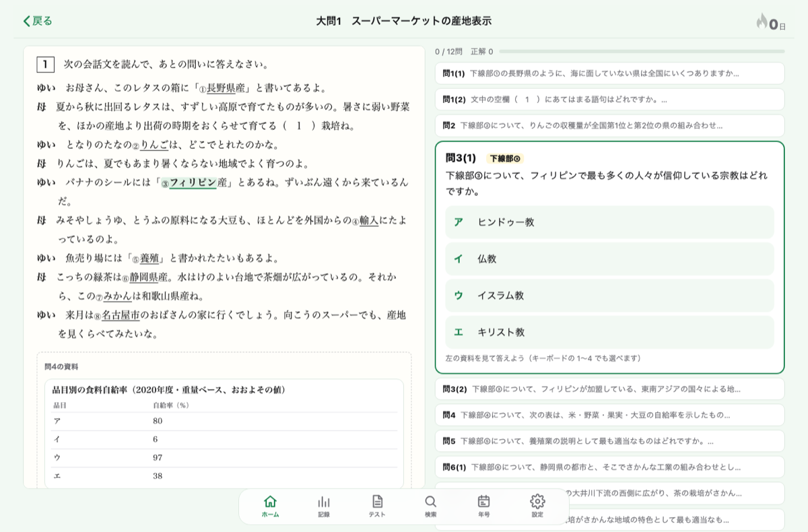Open the 検索 magnifier icon
Viewport: 808px width, 532px height.
point(430,506)
